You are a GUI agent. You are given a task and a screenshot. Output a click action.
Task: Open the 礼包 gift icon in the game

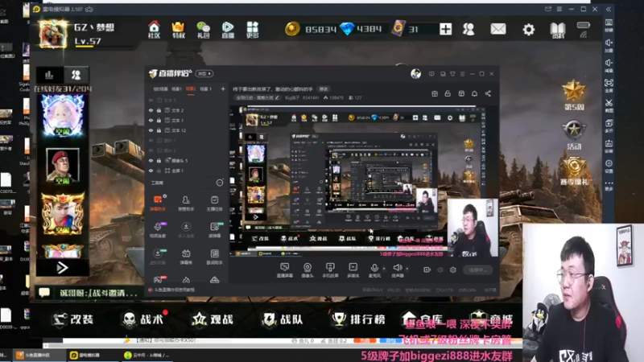[203, 30]
